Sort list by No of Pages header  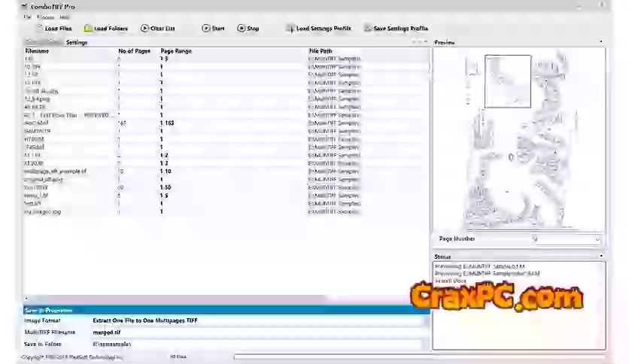coord(135,51)
